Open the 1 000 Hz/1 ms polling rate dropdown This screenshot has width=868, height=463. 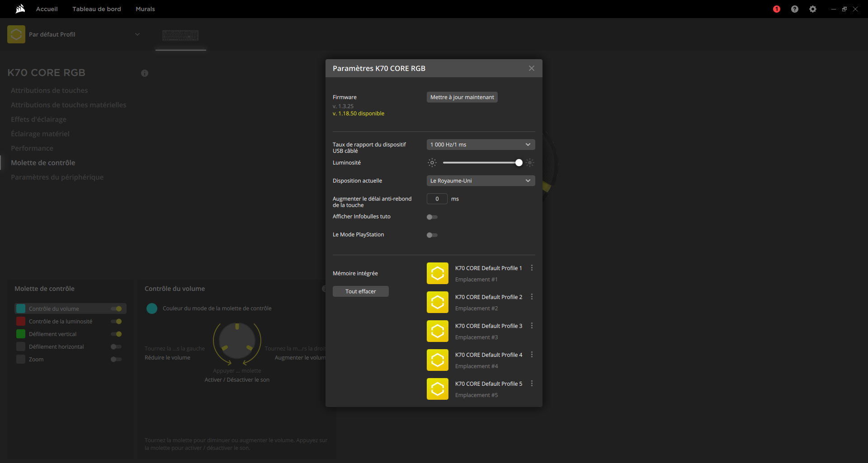coord(481,145)
